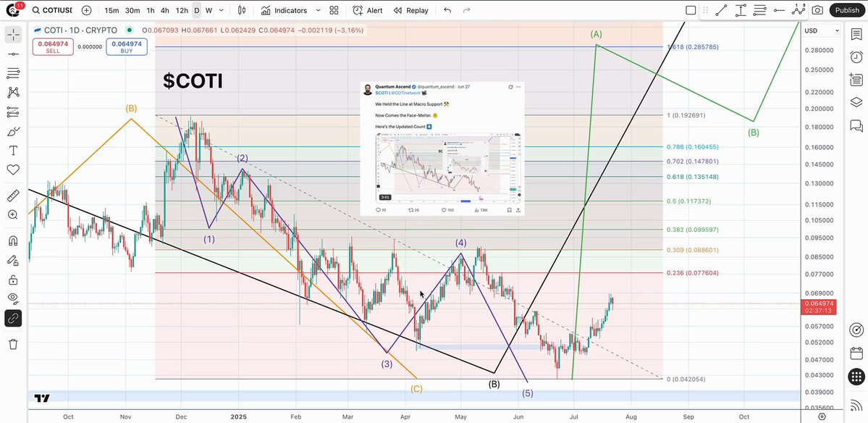The height and width of the screenshot is (423, 868).
Task: Select the ruler measure tool
Action: (13, 196)
